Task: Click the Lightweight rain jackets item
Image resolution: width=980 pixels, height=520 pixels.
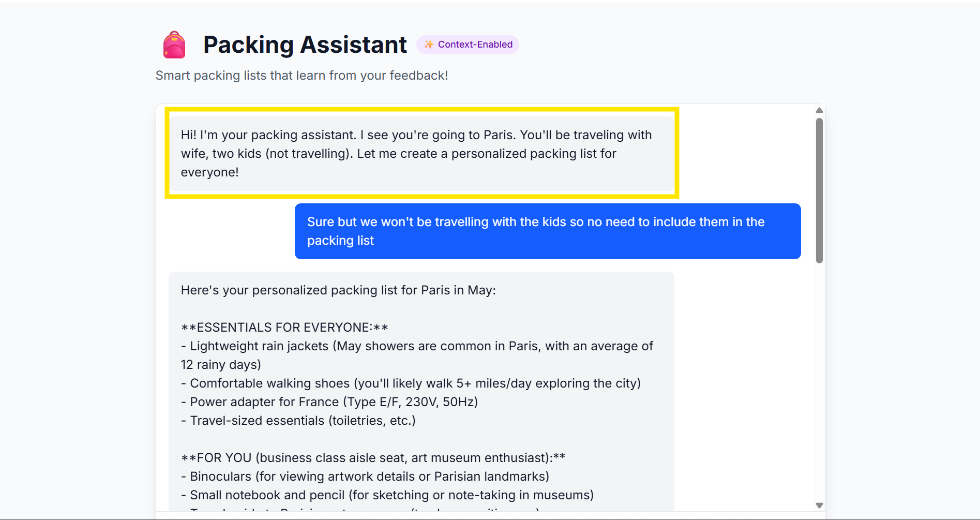Action: tap(416, 346)
